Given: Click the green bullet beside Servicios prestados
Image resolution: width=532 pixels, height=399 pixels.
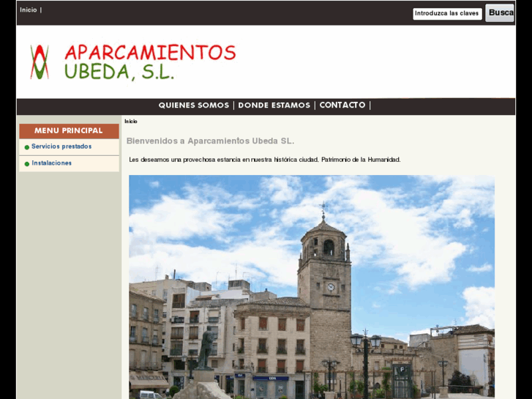Looking at the screenshot, I should [x=27, y=147].
